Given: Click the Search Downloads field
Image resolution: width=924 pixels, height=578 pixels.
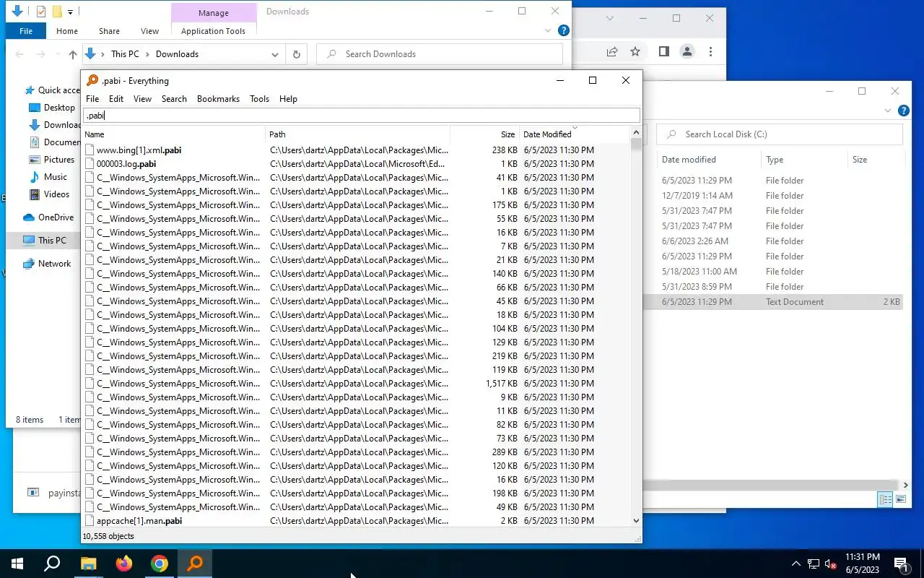Looking at the screenshot, I should [x=440, y=54].
